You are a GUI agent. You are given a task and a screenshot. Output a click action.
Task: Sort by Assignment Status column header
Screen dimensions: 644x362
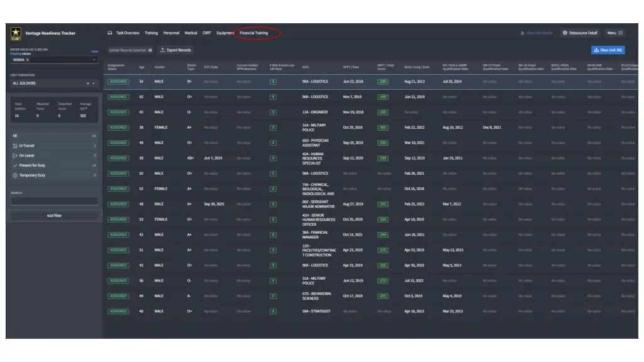pyautogui.click(x=116, y=67)
